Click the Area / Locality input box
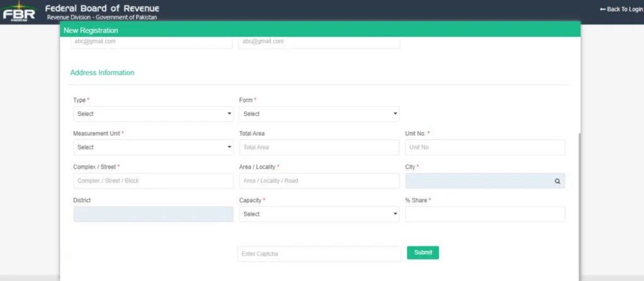Screen dimensions: 644x281 319,181
